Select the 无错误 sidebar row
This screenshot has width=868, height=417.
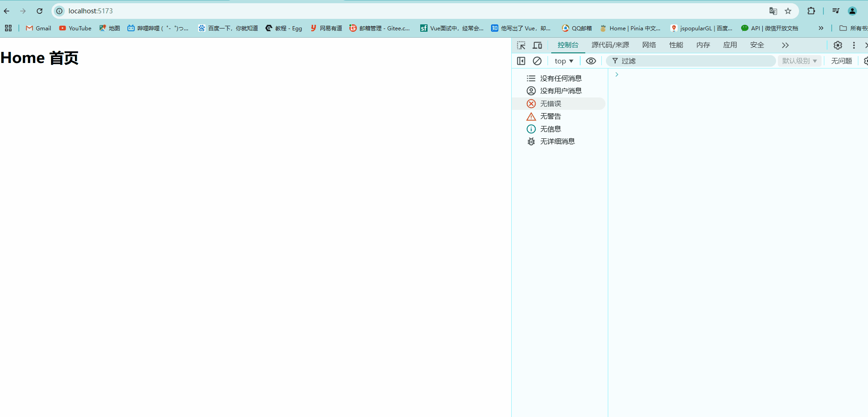coord(559,103)
